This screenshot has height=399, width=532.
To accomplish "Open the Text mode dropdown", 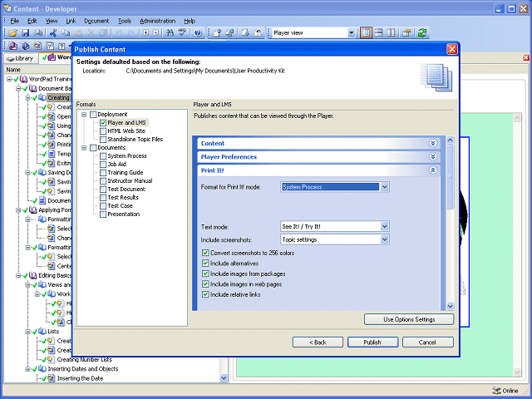I will pos(384,226).
